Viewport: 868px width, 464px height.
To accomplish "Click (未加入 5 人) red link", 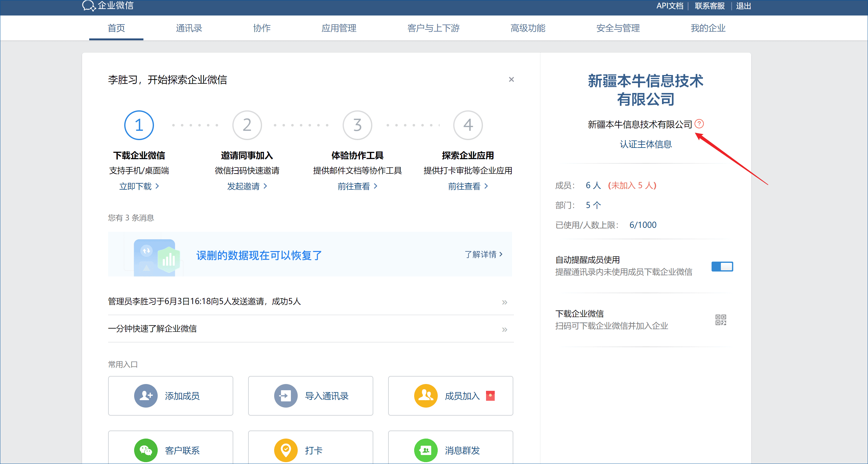I will coord(632,185).
